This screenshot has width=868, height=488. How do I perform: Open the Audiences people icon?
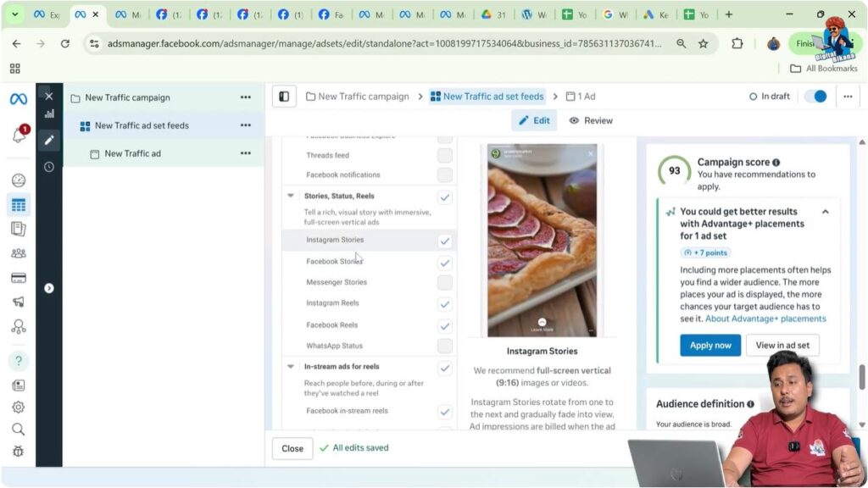[19, 253]
